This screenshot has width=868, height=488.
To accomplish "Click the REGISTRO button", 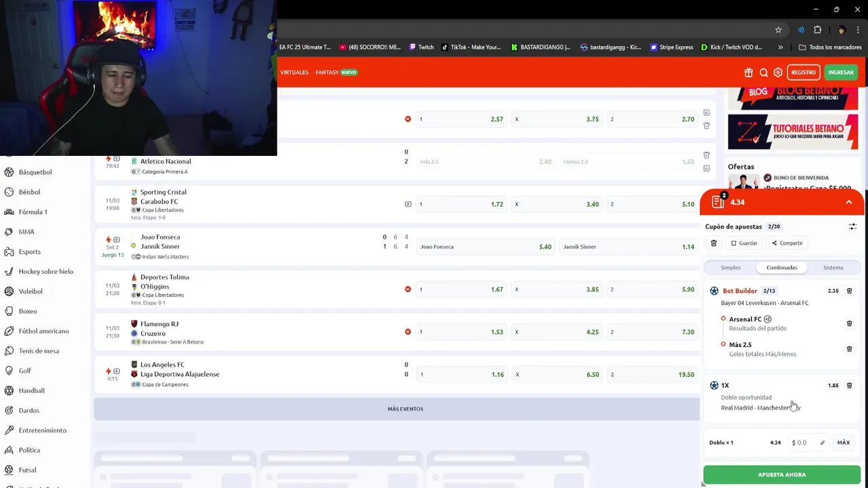I will coord(804,73).
